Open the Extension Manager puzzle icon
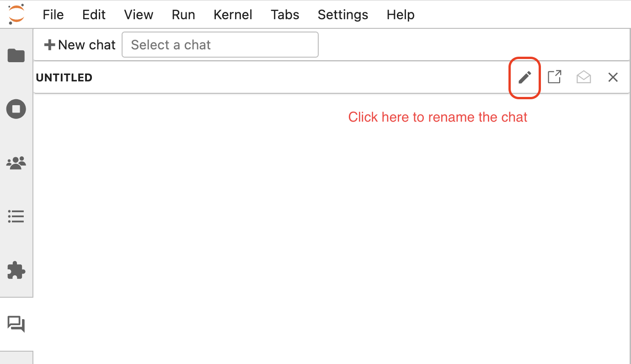631x364 pixels. point(16,270)
